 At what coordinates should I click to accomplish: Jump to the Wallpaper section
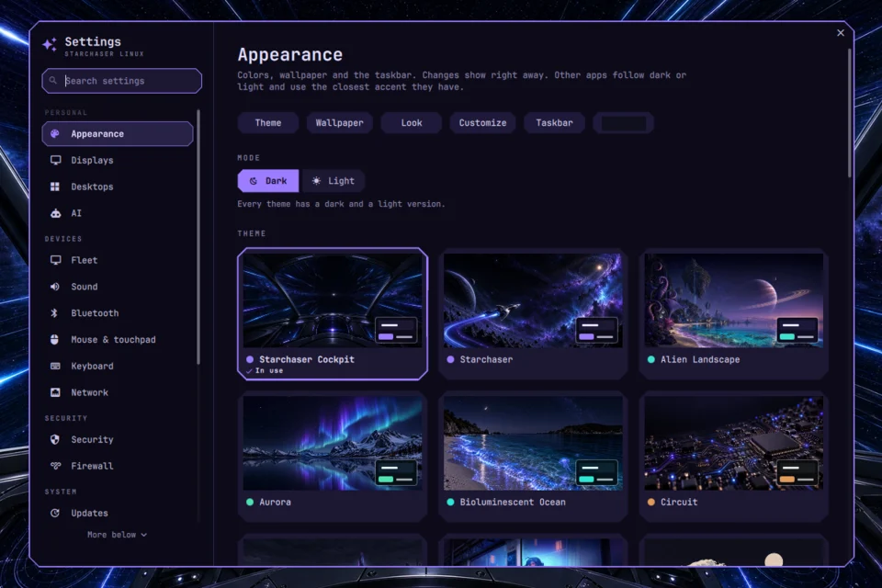tap(339, 123)
